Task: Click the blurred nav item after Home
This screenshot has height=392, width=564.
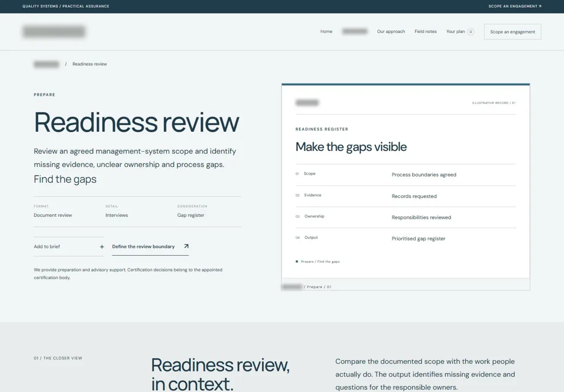Action: 355,32
